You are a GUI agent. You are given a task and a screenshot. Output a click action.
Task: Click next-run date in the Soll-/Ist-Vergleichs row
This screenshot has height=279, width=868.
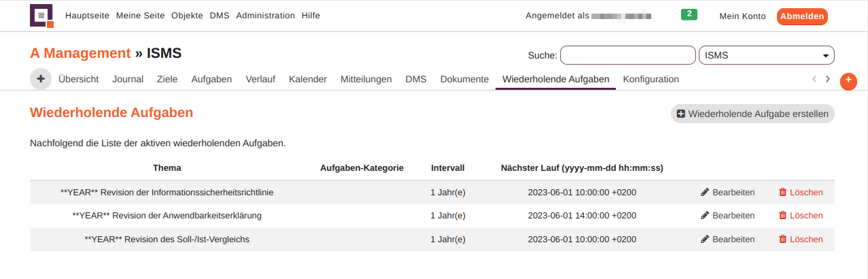(582, 240)
